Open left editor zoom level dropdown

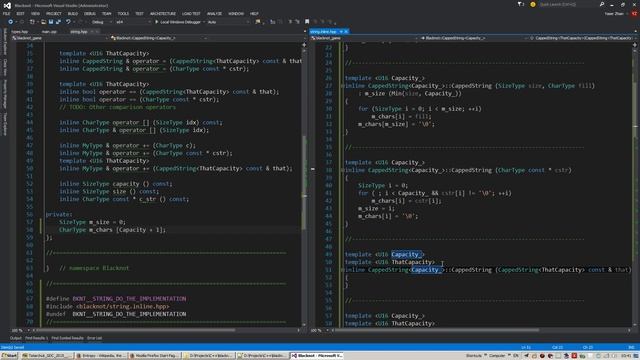pos(21,330)
